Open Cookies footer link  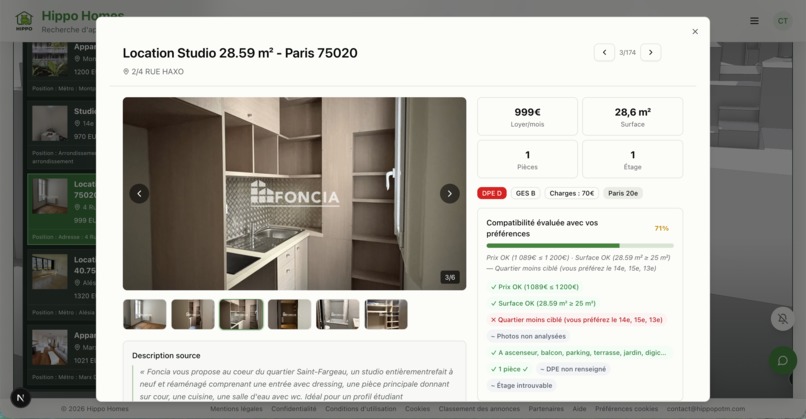tap(417, 409)
